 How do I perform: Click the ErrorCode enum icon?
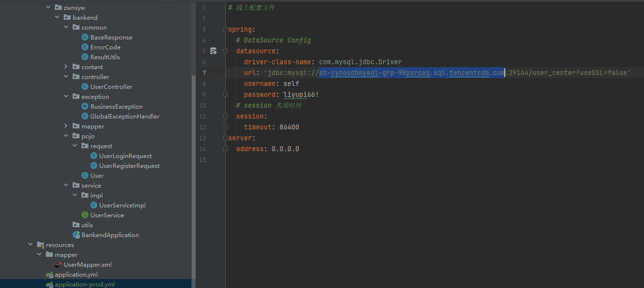tap(85, 47)
